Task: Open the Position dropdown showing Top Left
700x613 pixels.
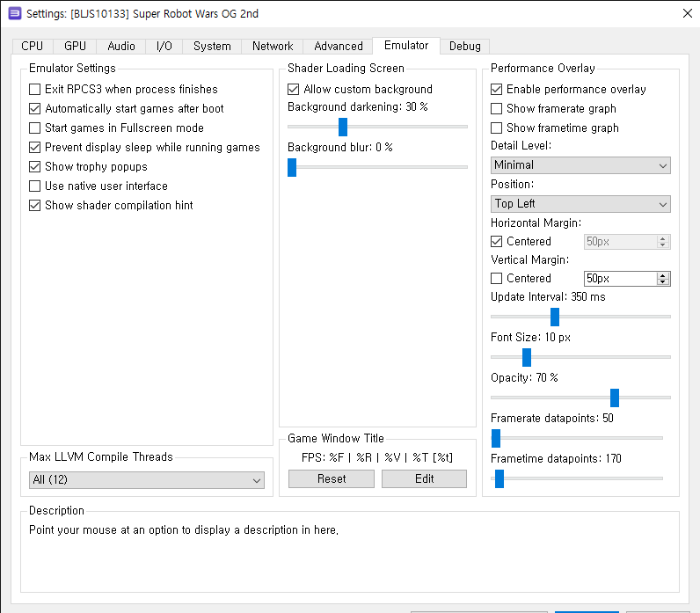Action: 580,204
